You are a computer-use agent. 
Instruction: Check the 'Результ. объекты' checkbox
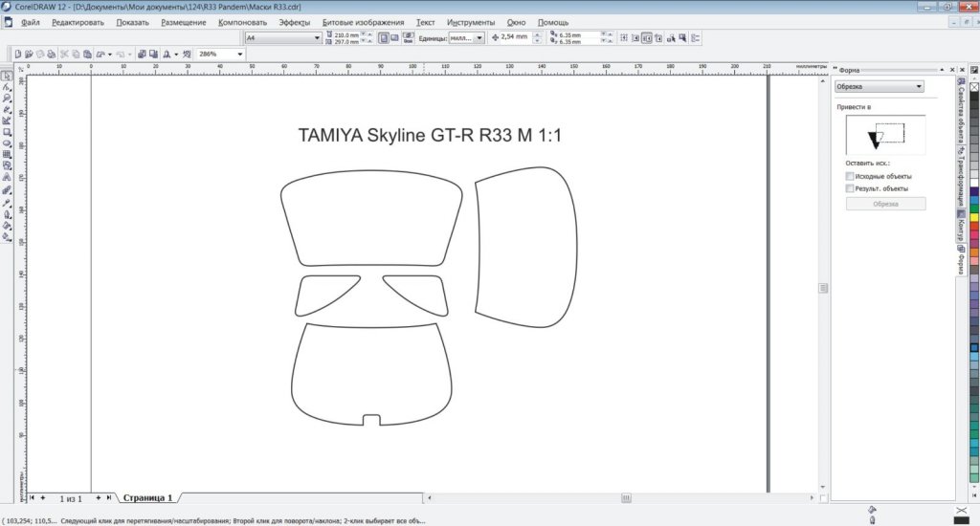850,189
